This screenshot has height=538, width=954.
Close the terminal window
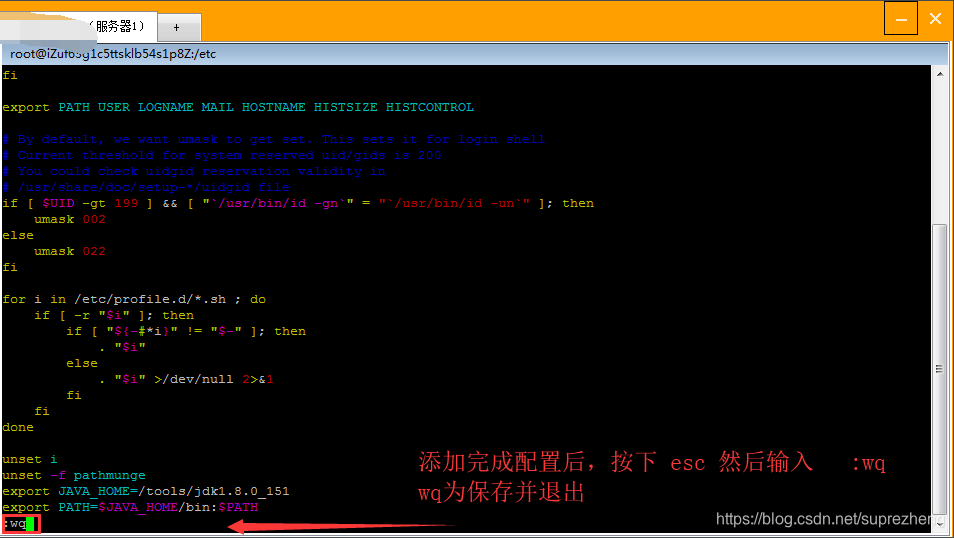click(935, 19)
